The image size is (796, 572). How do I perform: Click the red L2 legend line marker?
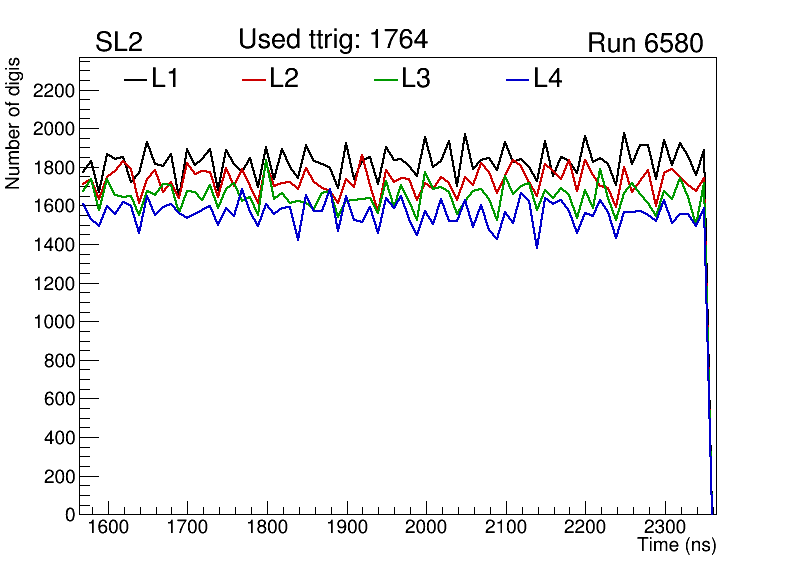point(255,79)
